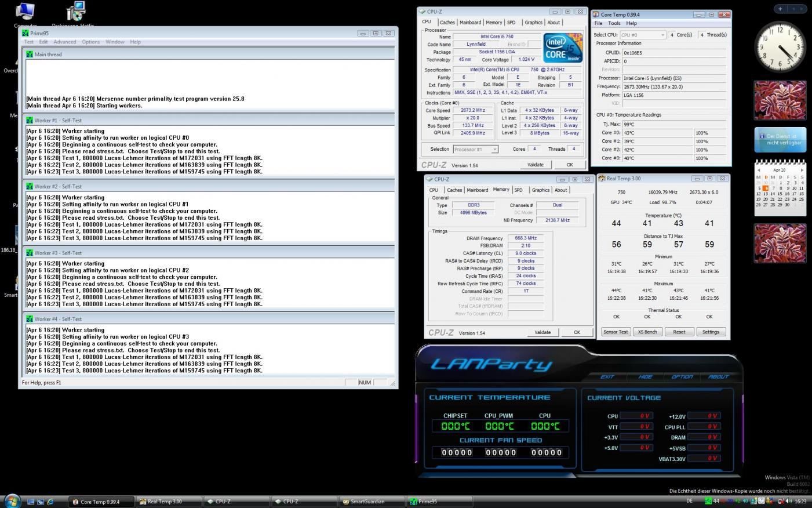
Task: Click the Show Desktop quick launch icon
Action: tap(31, 502)
